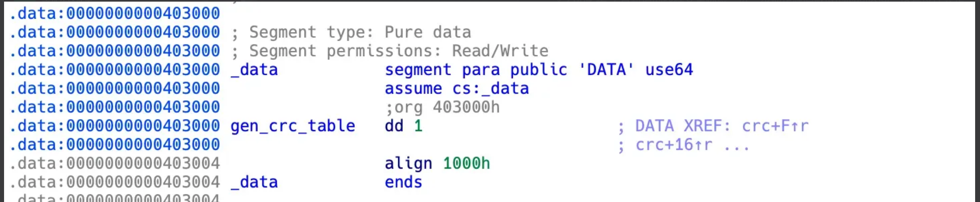The width and height of the screenshot is (980, 202).
Task: Click 'assume cs:_data' directive
Action: point(457,89)
